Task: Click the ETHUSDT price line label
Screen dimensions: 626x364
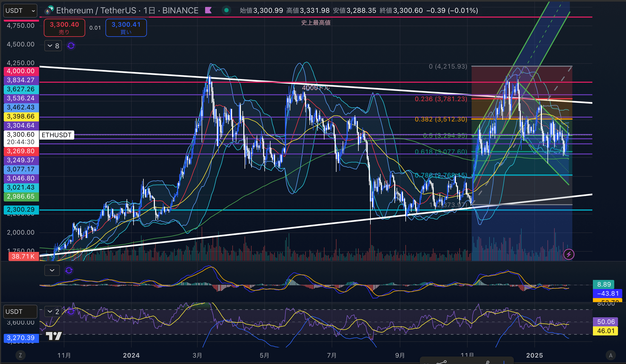Action: [x=57, y=135]
